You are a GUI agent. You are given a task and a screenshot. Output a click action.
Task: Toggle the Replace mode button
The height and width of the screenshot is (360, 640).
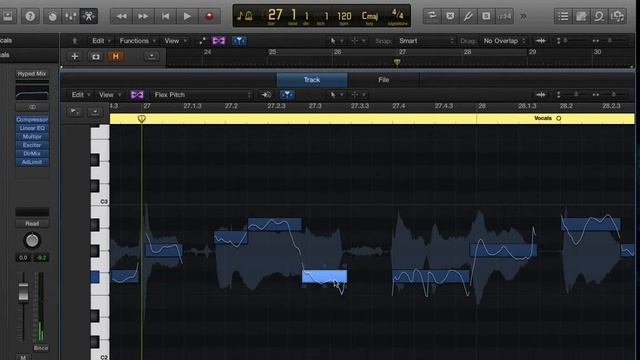(450, 16)
